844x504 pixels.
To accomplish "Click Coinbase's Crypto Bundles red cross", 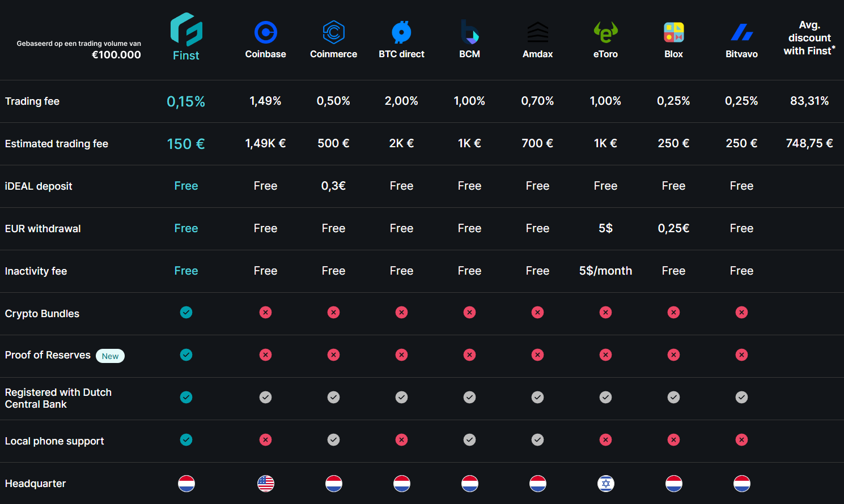I will [x=265, y=312].
